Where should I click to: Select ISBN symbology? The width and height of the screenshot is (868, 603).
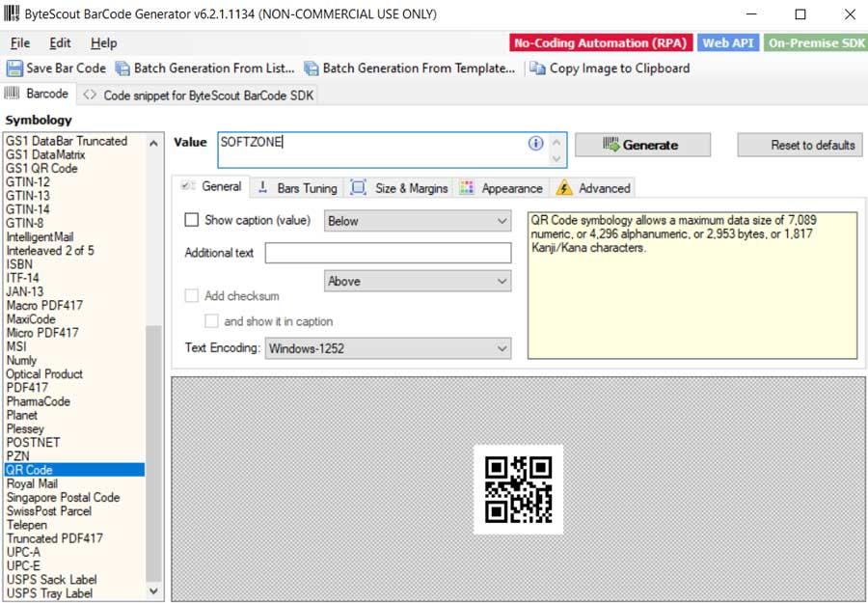19,264
